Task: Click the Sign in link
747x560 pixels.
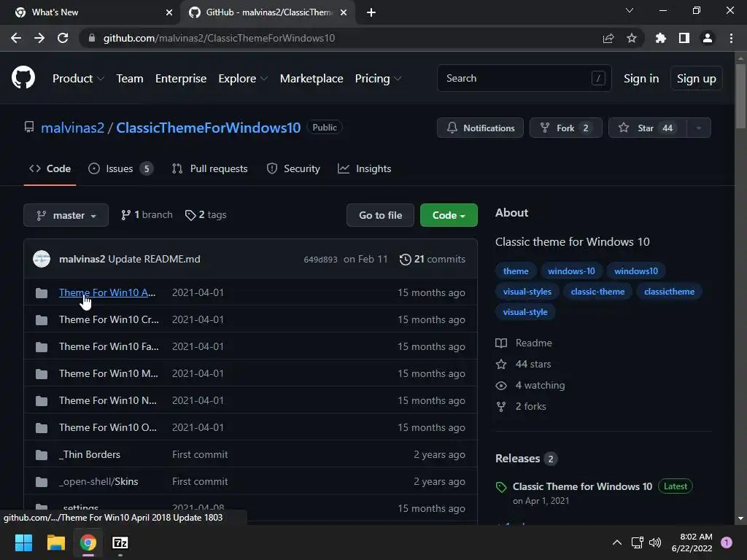Action: [641, 79]
